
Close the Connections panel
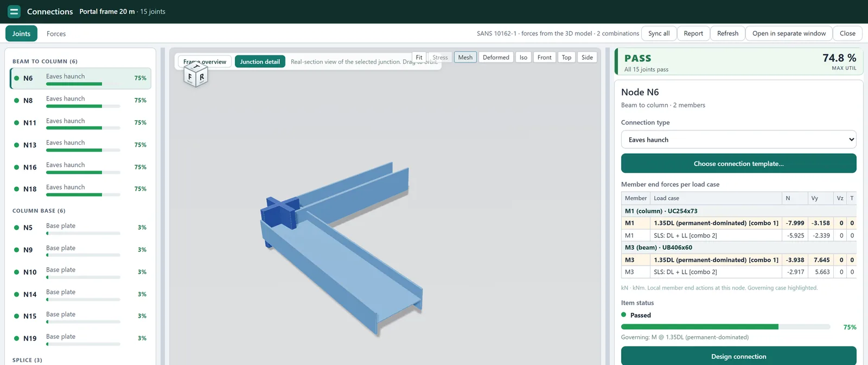point(848,34)
